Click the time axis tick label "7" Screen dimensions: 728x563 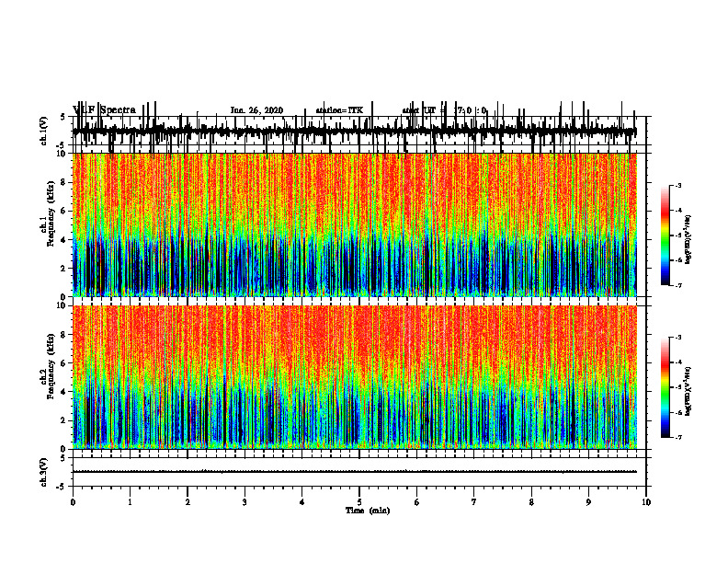coord(474,502)
